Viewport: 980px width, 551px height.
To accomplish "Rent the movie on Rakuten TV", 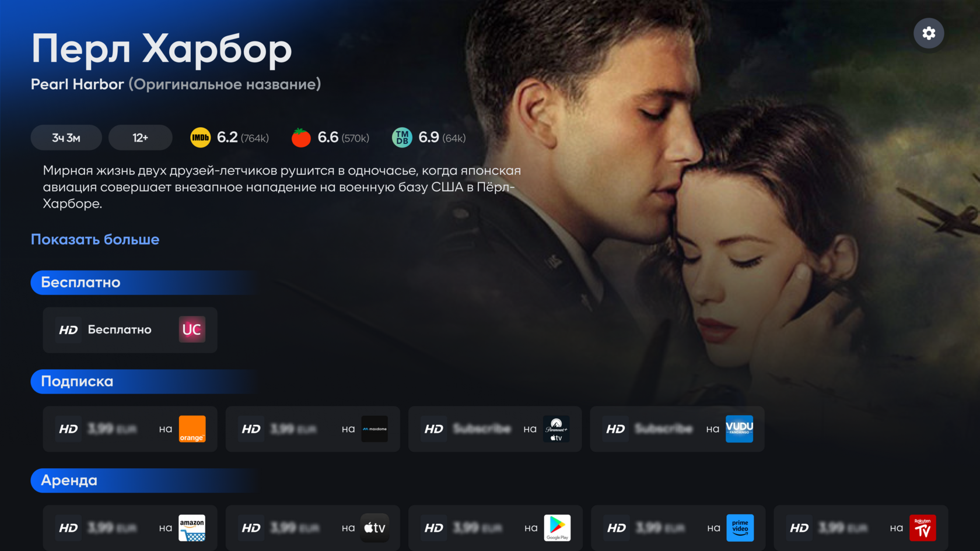I will pos(861,528).
